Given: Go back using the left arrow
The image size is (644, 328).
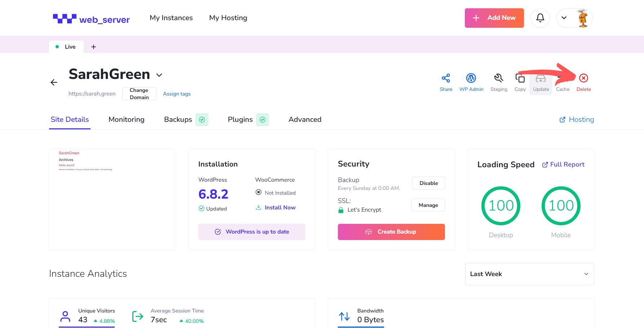Looking at the screenshot, I should 54,83.
